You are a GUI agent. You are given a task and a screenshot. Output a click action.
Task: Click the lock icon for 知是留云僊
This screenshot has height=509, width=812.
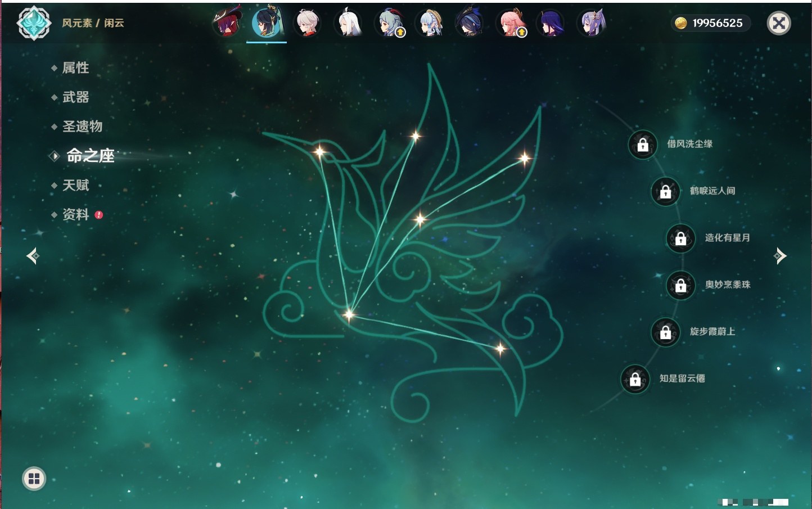tap(635, 379)
